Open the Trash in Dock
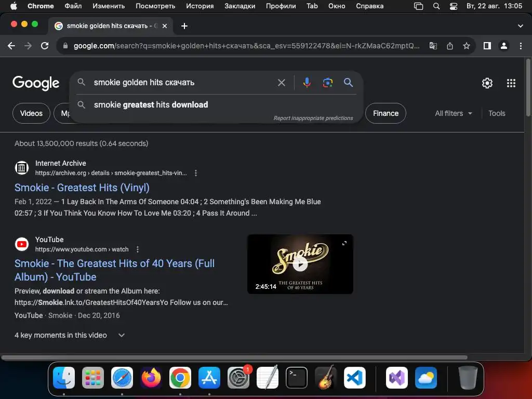The width and height of the screenshot is (532, 399). pyautogui.click(x=468, y=378)
